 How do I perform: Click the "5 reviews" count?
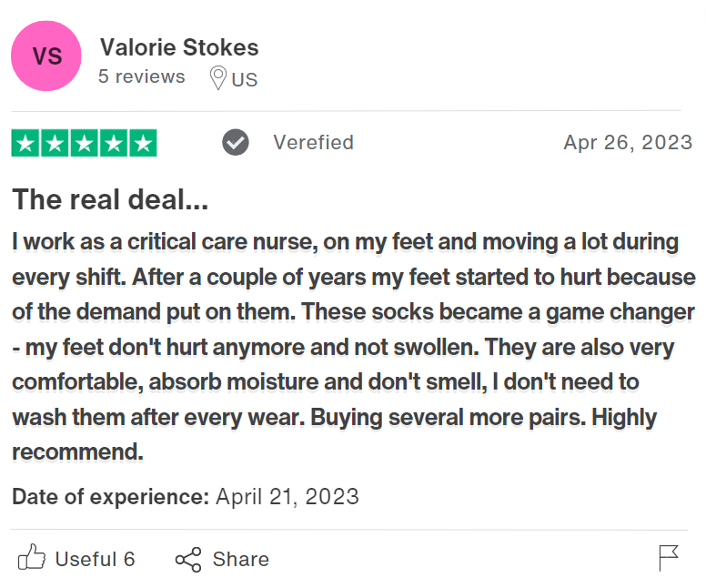pos(141,77)
